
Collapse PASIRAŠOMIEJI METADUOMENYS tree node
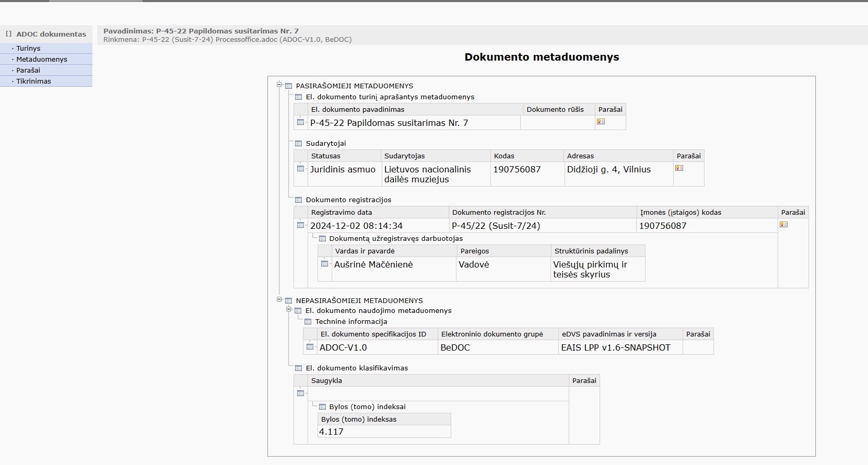[279, 85]
